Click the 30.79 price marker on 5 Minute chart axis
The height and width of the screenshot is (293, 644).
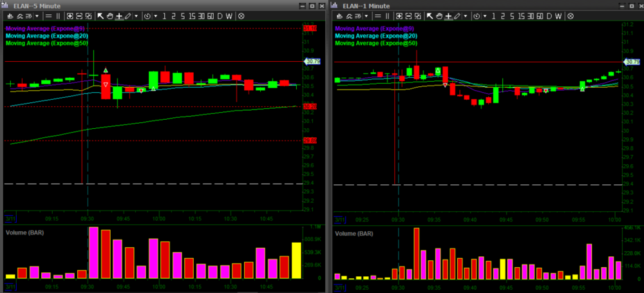coord(312,61)
